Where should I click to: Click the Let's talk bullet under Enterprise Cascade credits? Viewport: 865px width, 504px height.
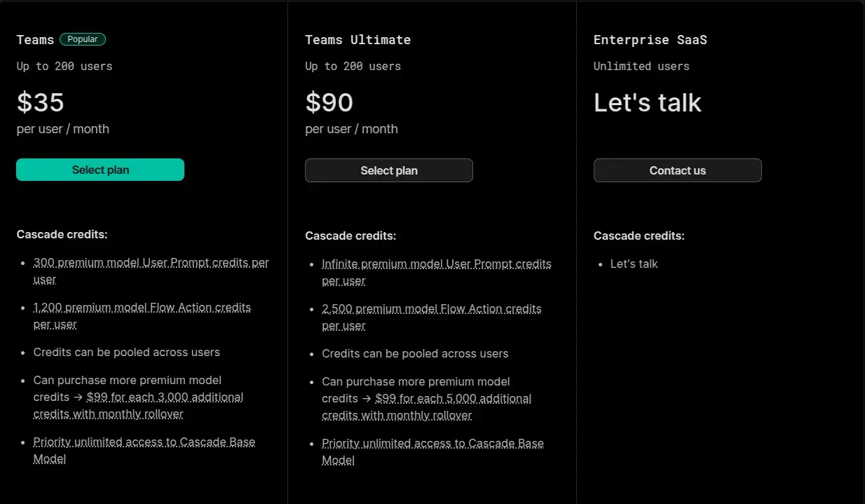click(634, 264)
